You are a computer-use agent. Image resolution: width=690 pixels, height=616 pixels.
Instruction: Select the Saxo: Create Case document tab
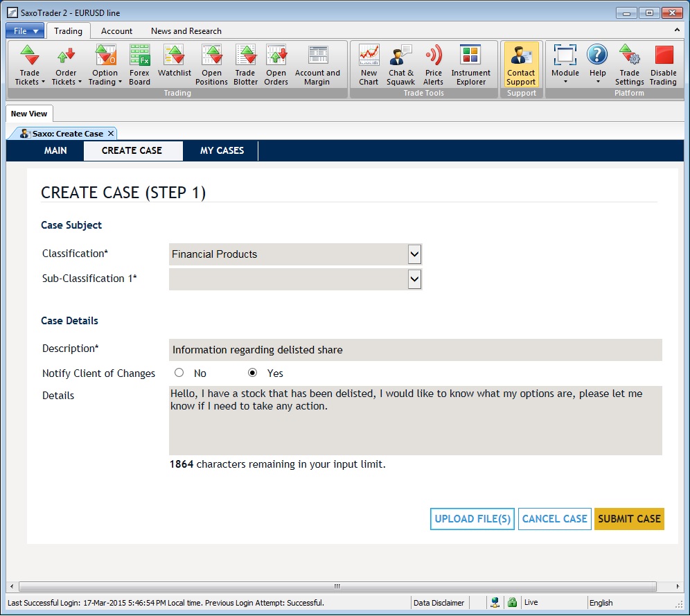point(63,133)
